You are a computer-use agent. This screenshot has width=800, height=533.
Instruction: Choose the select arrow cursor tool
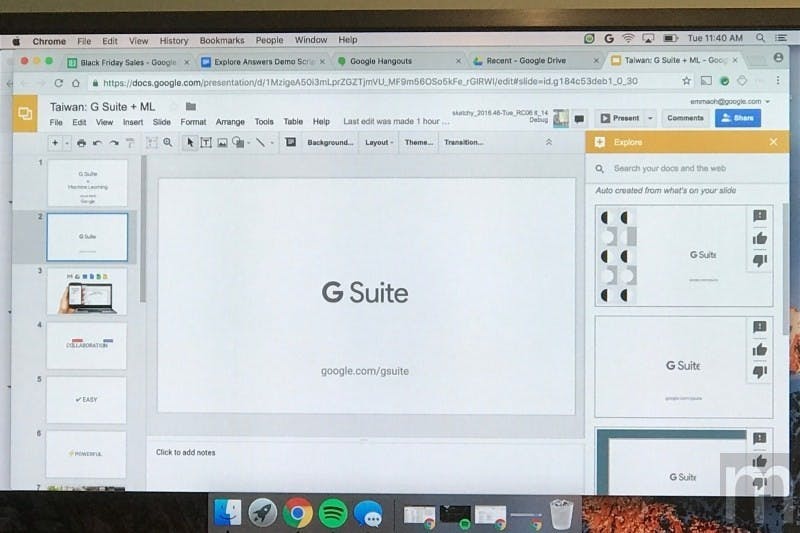tap(190, 143)
